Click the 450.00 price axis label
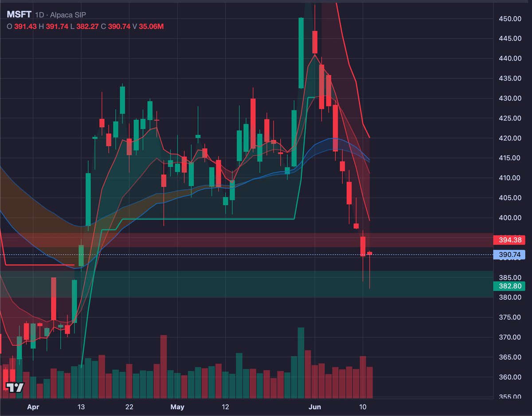532x416 pixels. tap(509, 19)
